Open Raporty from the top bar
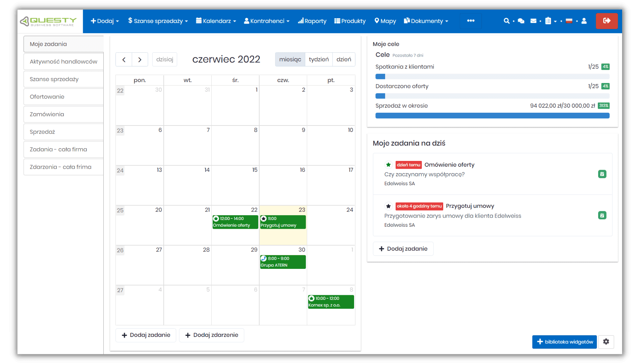 click(x=312, y=21)
